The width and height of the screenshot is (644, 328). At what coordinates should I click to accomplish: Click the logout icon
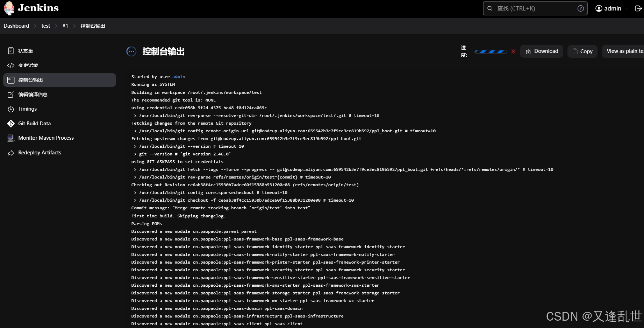[638, 8]
